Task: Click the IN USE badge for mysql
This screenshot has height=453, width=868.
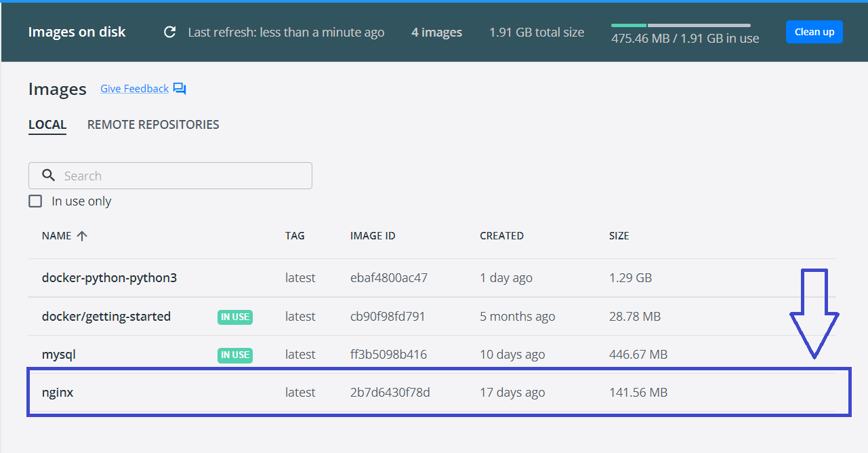Action: (235, 355)
